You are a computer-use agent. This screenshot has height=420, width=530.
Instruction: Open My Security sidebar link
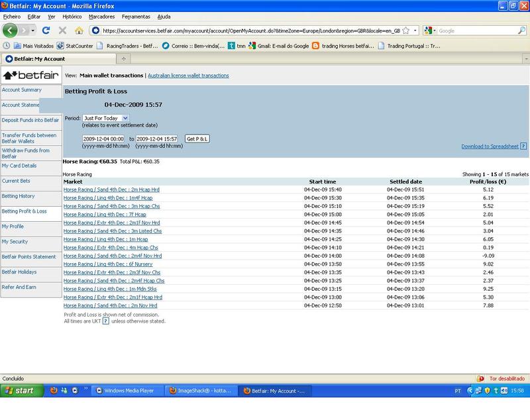point(15,242)
